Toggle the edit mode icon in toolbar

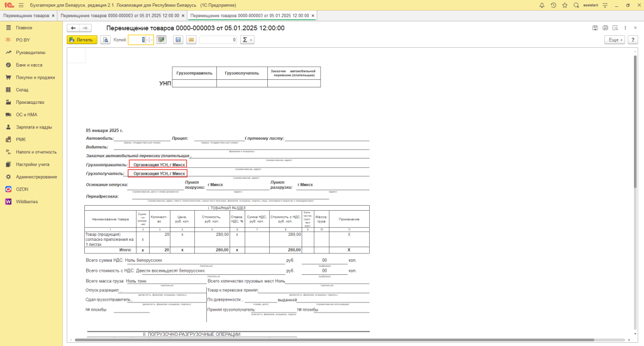tap(162, 40)
